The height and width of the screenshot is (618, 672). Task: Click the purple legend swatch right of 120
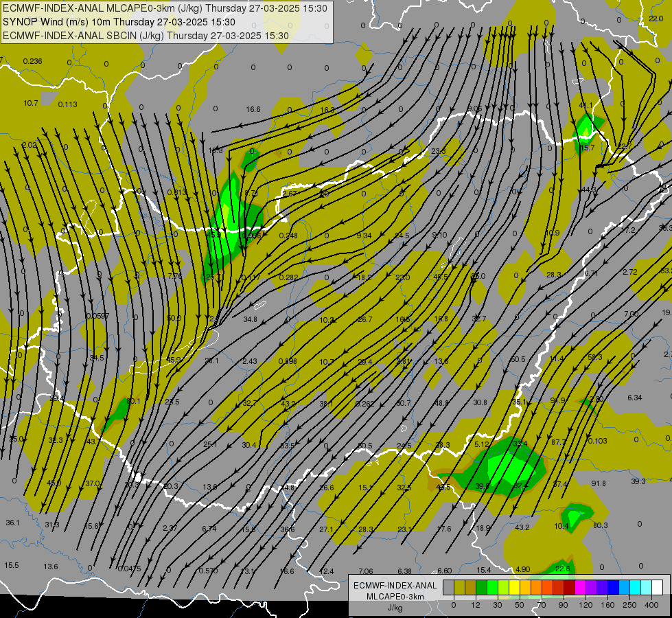592,587
